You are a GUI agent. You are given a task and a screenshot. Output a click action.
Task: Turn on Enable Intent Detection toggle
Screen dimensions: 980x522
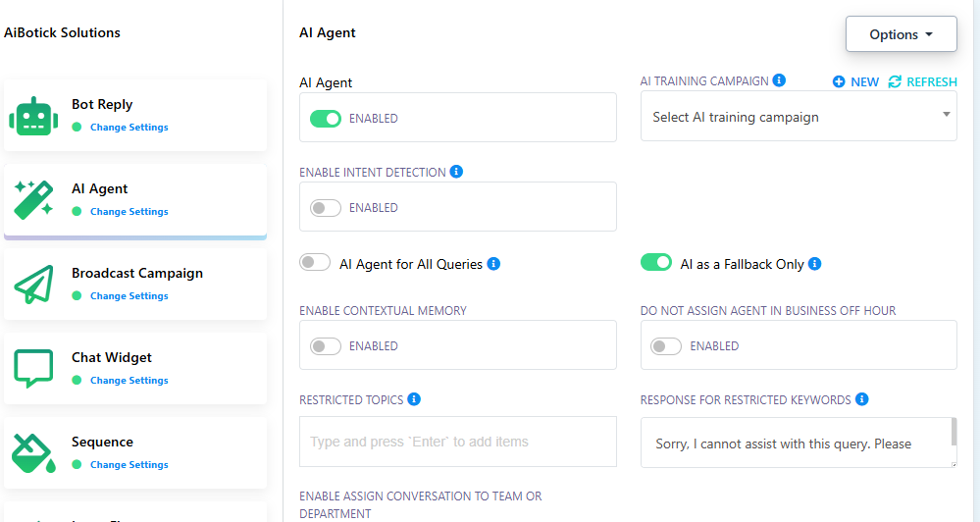point(326,208)
